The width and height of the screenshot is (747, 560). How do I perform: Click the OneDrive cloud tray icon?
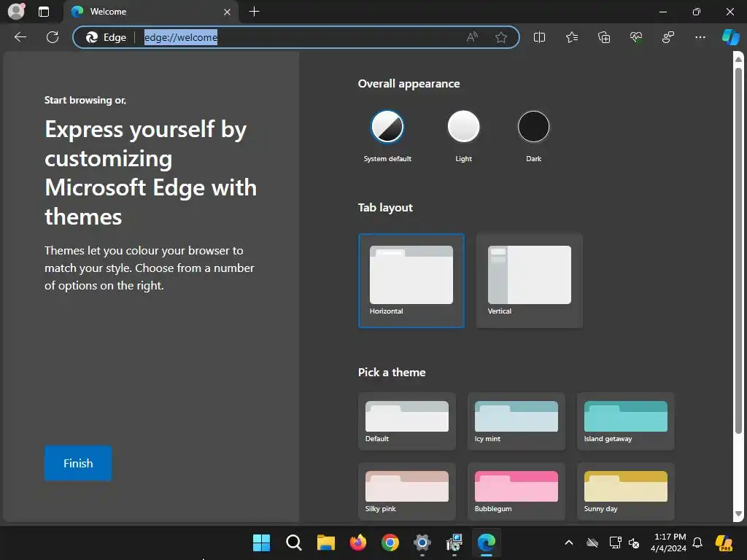[x=592, y=542]
